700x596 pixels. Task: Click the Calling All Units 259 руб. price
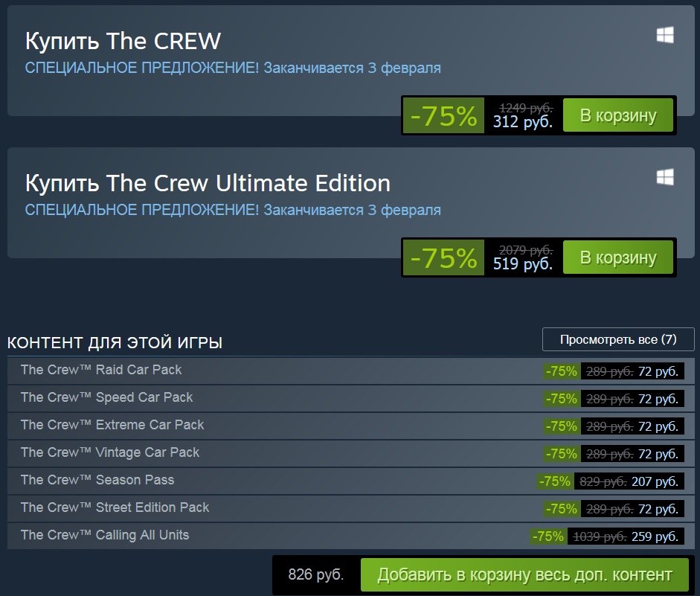click(655, 536)
